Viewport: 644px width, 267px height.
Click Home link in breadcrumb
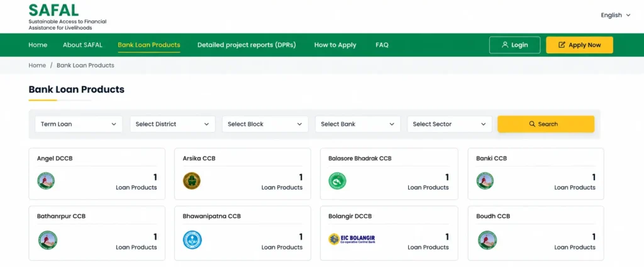tap(37, 65)
